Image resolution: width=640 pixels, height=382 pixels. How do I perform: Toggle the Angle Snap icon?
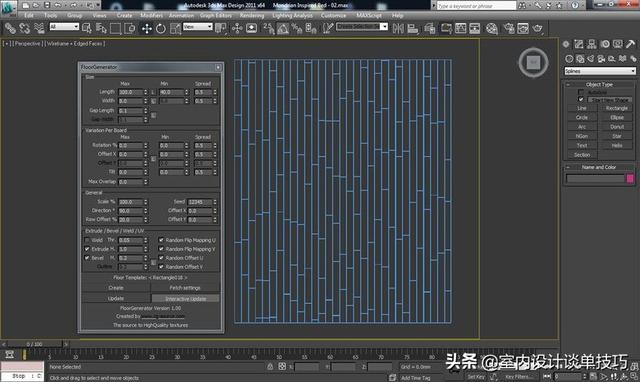click(x=283, y=29)
